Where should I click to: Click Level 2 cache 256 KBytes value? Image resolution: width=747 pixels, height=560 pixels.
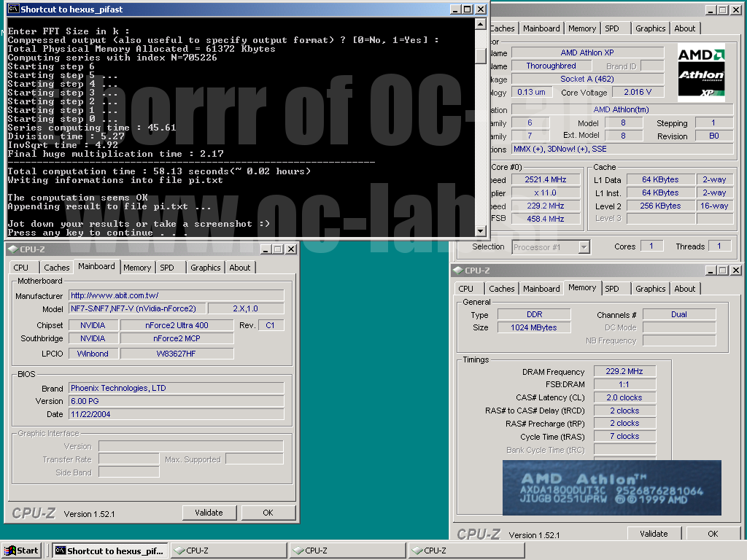[x=660, y=206]
